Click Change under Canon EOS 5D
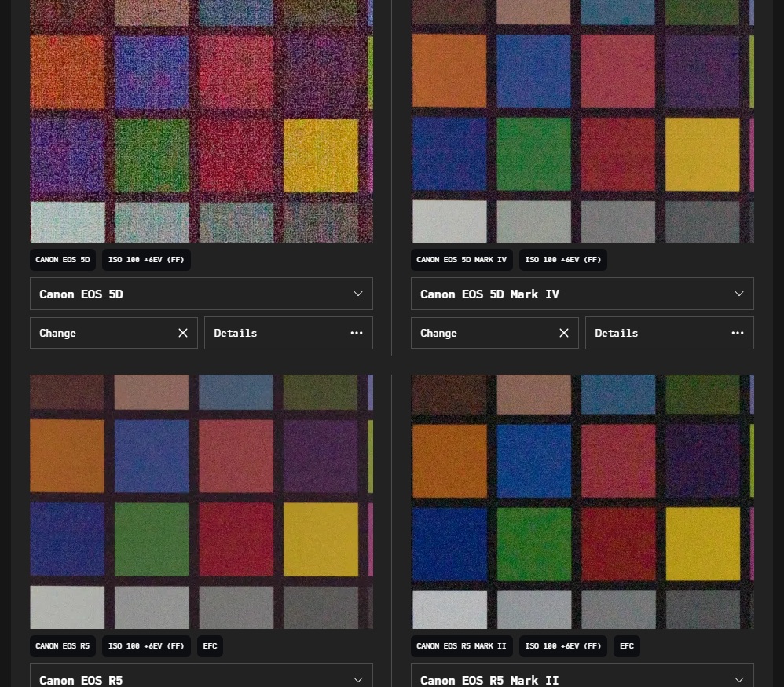This screenshot has height=687, width=784. (x=113, y=333)
